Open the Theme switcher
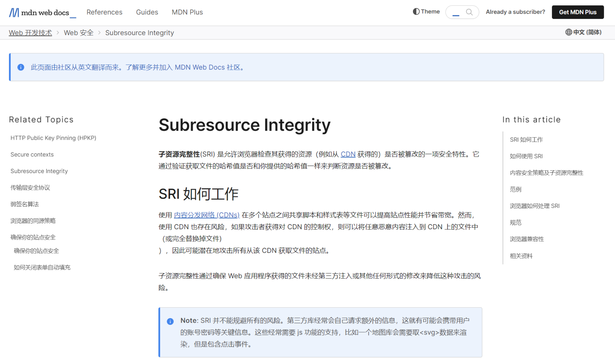The image size is (615, 364). [430, 12]
